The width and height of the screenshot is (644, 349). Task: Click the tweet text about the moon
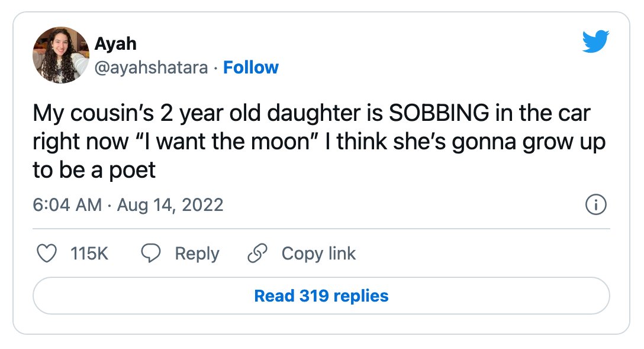(x=320, y=141)
